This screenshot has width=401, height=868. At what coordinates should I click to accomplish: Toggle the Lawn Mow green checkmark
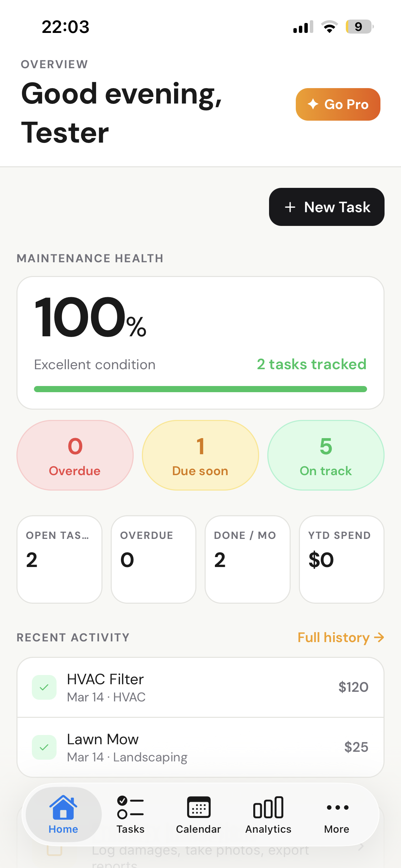tap(44, 747)
